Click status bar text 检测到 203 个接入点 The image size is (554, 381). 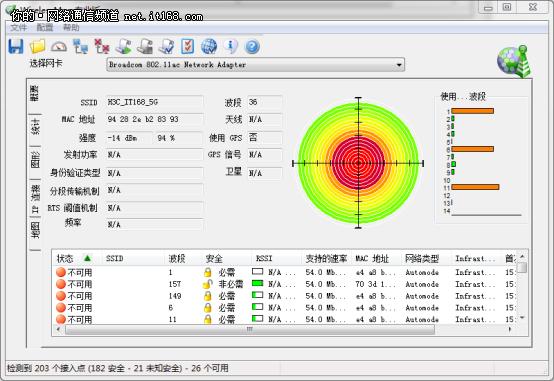point(46,368)
